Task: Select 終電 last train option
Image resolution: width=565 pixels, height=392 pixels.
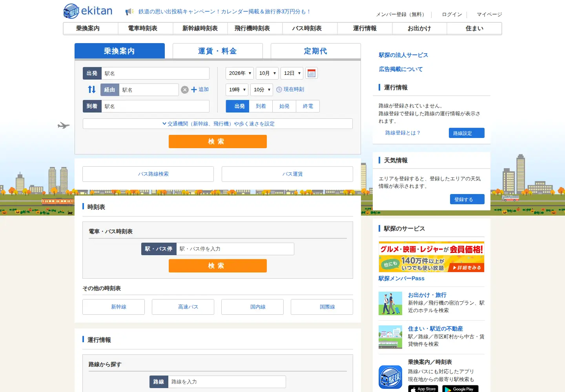Action: click(308, 106)
